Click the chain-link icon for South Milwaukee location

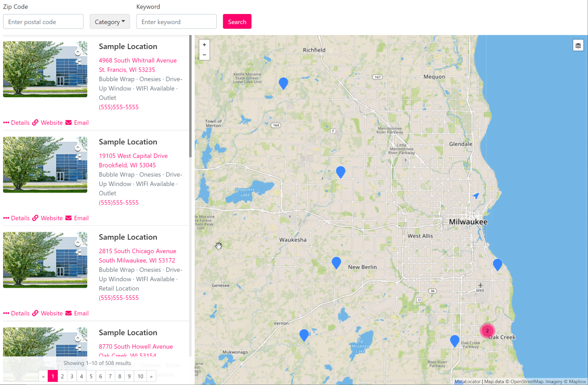point(35,313)
